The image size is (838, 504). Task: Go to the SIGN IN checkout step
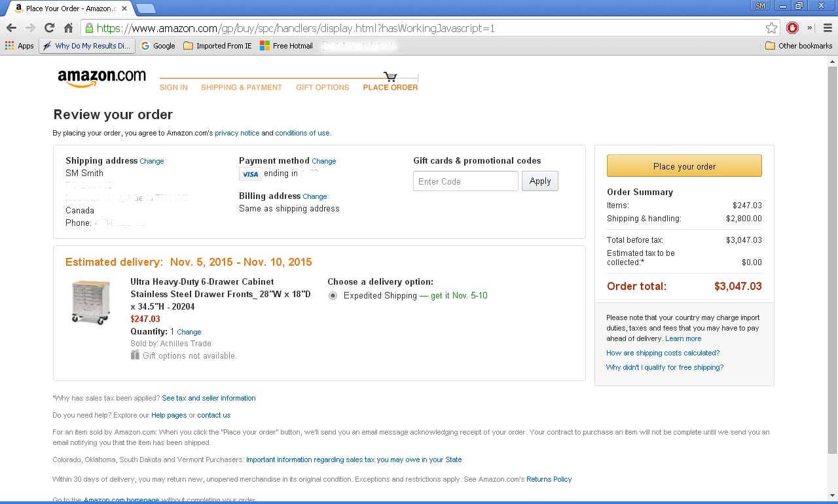click(173, 87)
